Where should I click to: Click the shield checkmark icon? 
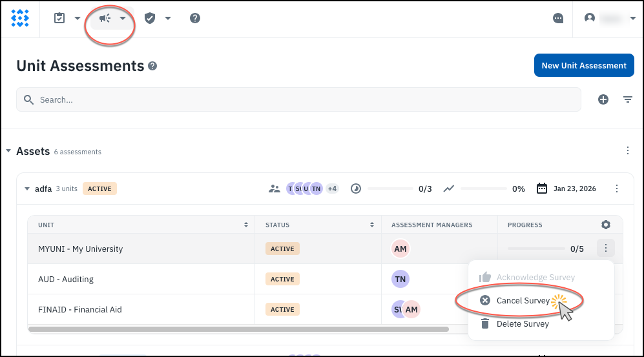(150, 18)
